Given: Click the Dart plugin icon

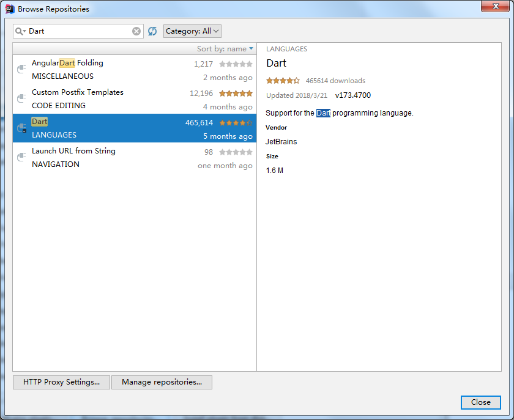Looking at the screenshot, I should click(x=21, y=128).
